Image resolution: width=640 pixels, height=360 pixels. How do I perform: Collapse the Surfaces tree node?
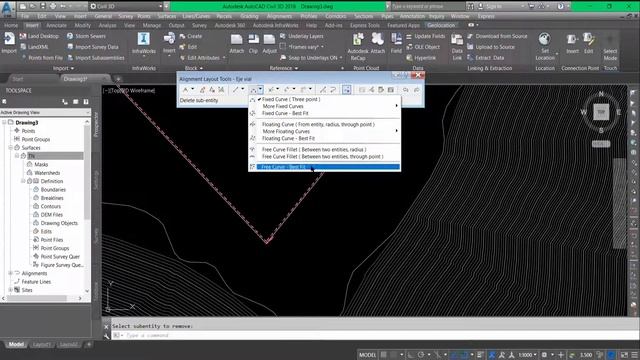tap(10, 147)
